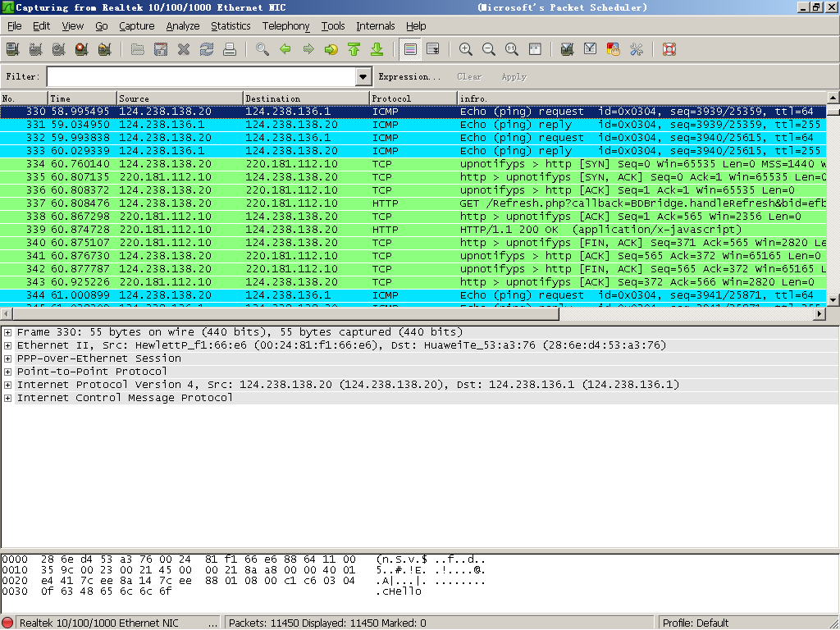This screenshot has width=840, height=630.
Task: Select packet 337 HTTP GET row
Action: click(x=413, y=203)
